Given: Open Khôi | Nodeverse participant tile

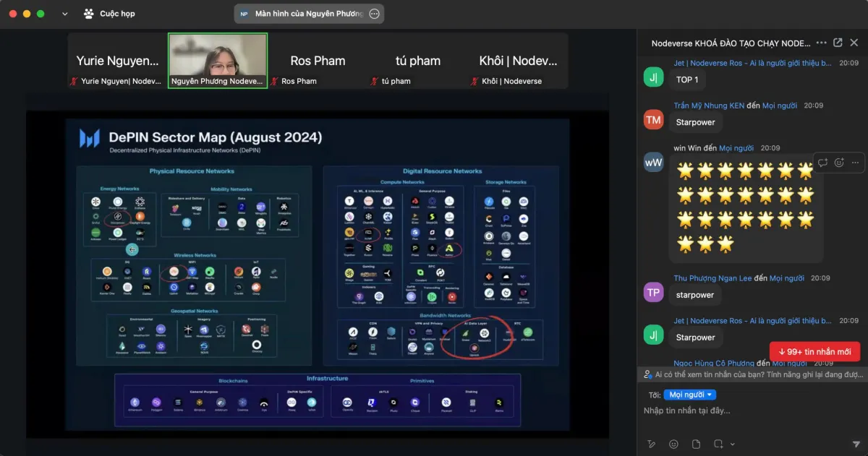Looking at the screenshot, I should [x=518, y=61].
